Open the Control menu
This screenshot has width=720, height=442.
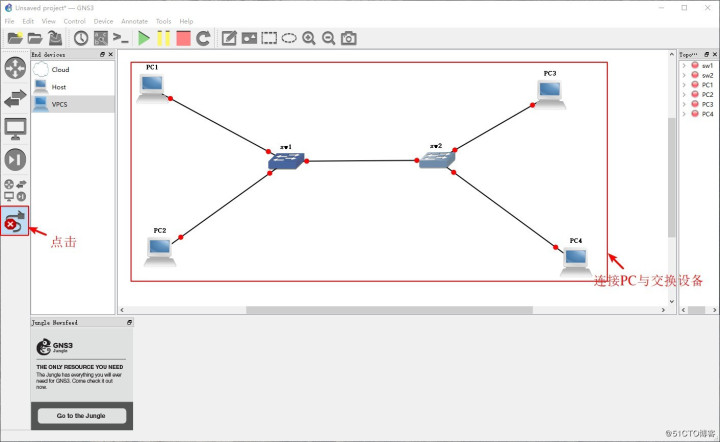pyautogui.click(x=74, y=21)
